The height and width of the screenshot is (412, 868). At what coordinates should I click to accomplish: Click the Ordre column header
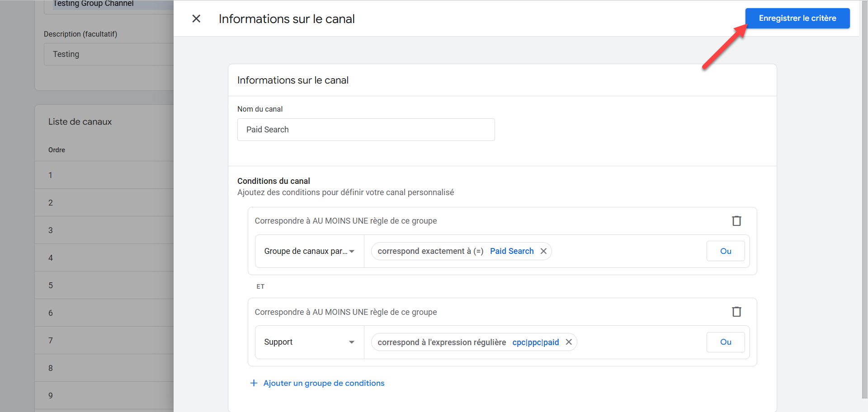click(x=57, y=150)
